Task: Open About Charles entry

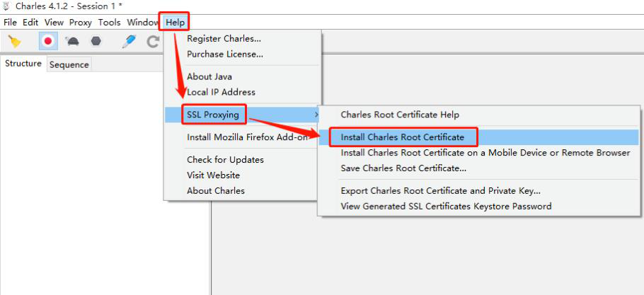Action: pyautogui.click(x=242, y=191)
